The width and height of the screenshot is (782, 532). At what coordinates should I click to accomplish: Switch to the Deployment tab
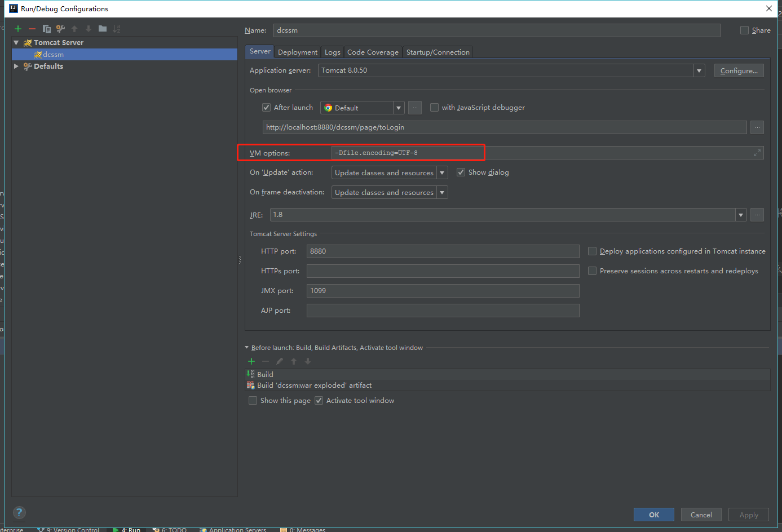pos(298,52)
